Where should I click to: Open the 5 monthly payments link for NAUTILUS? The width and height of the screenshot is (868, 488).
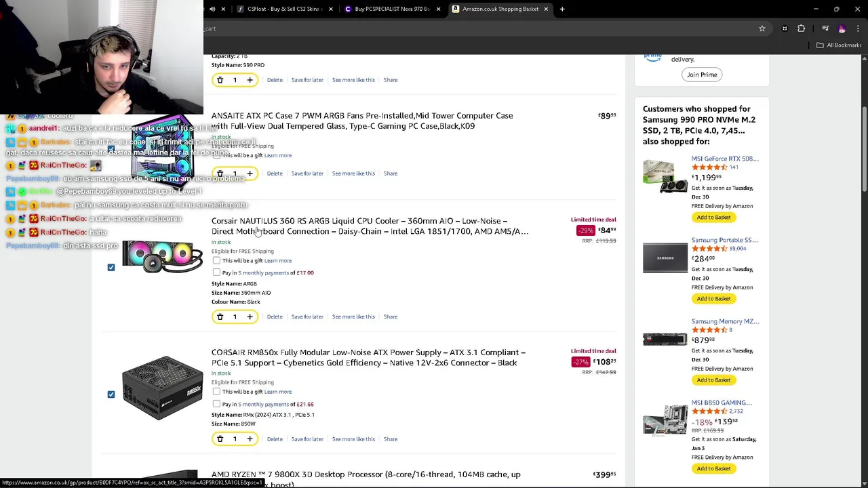[263, 272]
